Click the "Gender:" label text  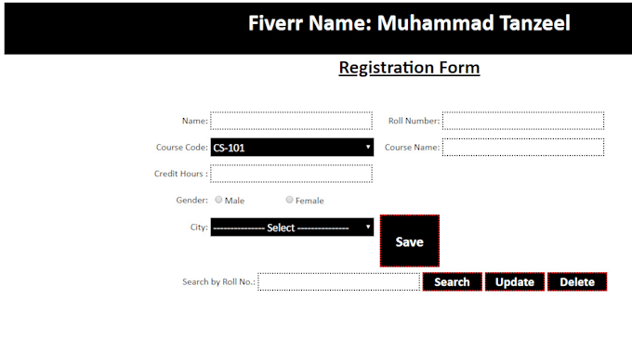click(191, 201)
